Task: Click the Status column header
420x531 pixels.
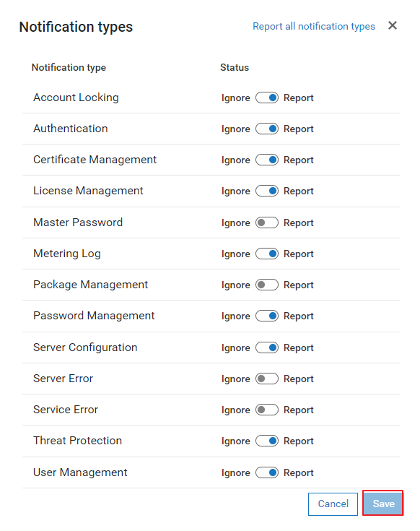Action: pos(235,67)
